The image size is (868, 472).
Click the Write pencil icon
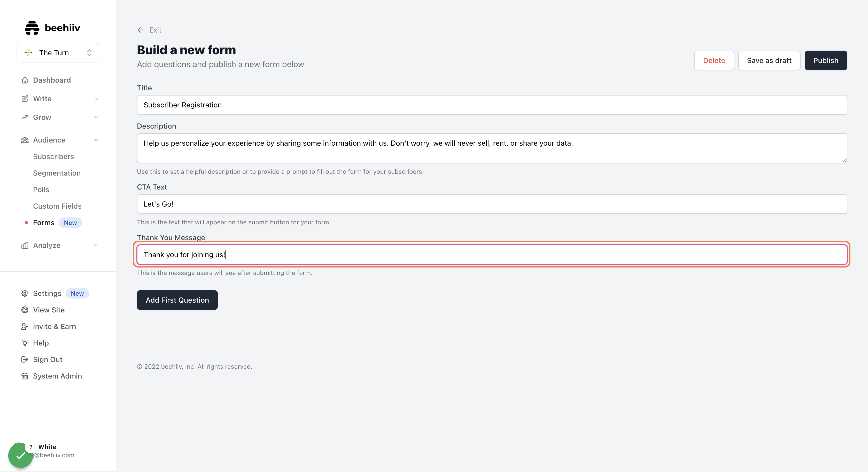(x=25, y=99)
